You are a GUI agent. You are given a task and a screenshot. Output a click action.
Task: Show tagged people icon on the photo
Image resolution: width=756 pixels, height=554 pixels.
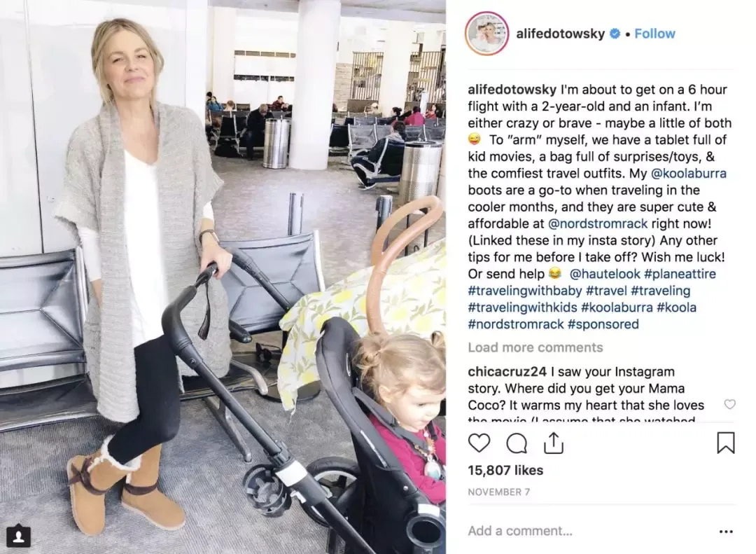(19, 536)
